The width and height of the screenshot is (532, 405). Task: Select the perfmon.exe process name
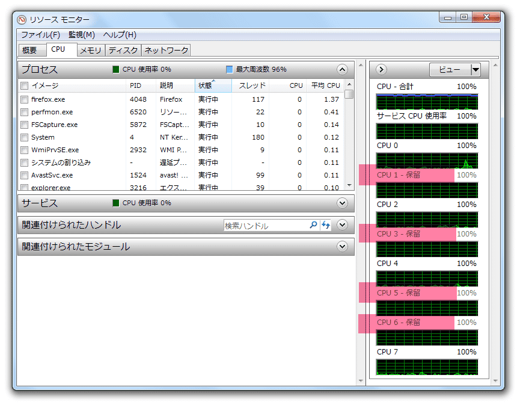pyautogui.click(x=52, y=112)
